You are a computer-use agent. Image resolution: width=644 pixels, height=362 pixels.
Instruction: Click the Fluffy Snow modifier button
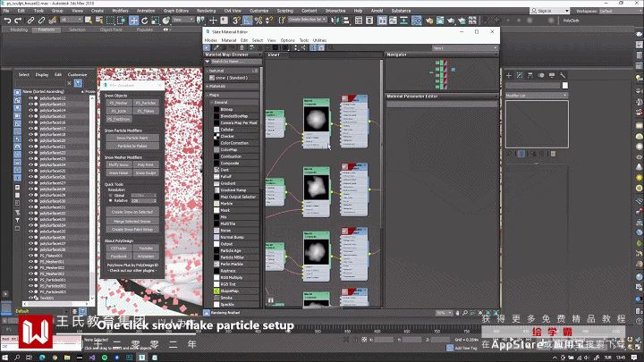point(119,164)
